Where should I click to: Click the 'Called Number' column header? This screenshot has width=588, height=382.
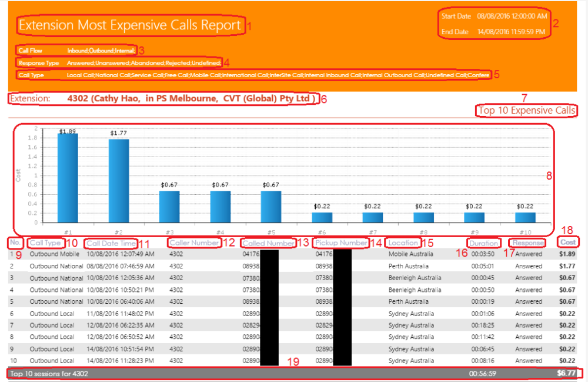(x=268, y=243)
